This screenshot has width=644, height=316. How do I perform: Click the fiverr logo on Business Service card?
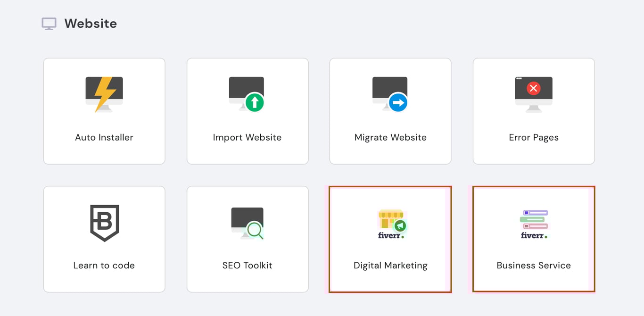533,235
